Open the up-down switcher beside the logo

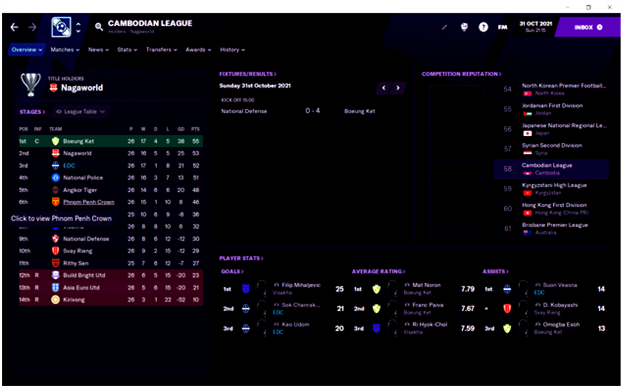pyautogui.click(x=79, y=27)
